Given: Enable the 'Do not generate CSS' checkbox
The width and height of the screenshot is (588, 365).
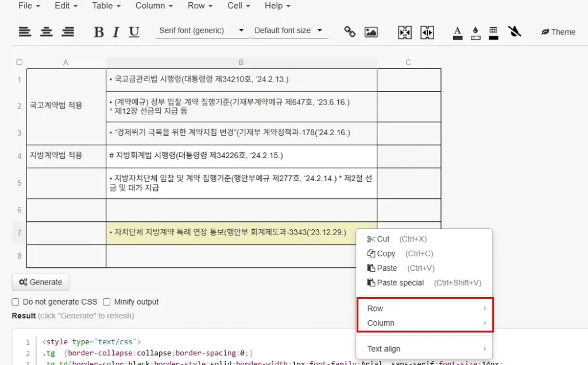Looking at the screenshot, I should pyautogui.click(x=16, y=302).
